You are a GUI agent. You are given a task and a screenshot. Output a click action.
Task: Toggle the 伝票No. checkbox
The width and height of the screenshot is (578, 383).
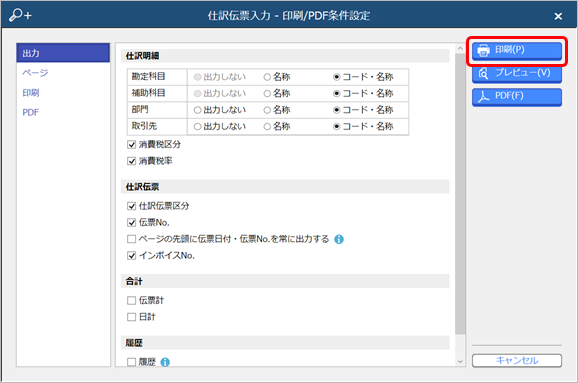132,223
